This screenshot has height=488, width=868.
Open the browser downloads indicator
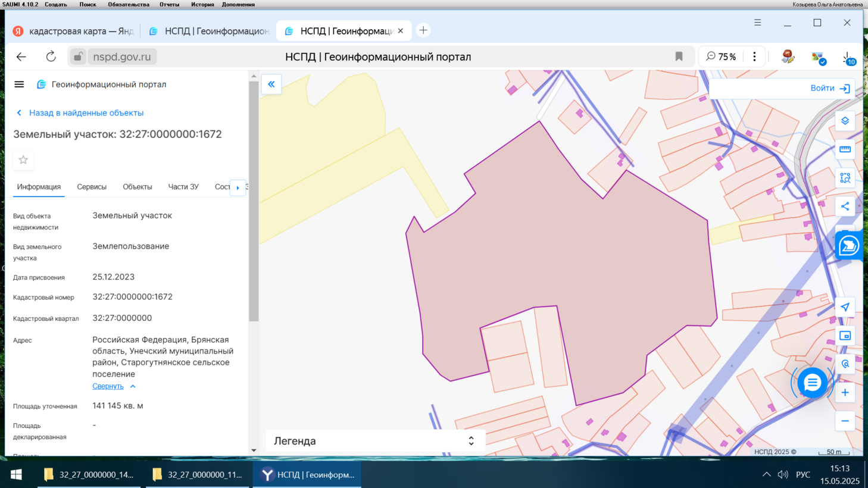(848, 57)
